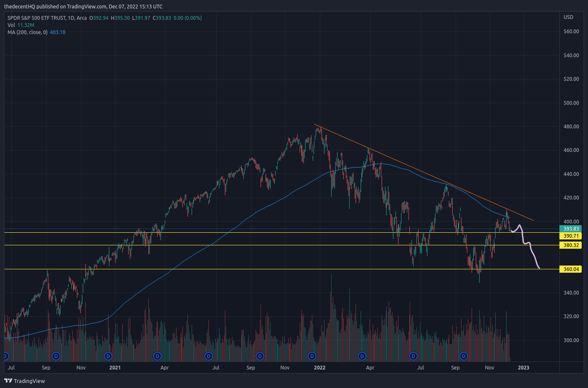The image size is (588, 388).
Task: Select the 390.71 yellow price label
Action: tap(571, 236)
